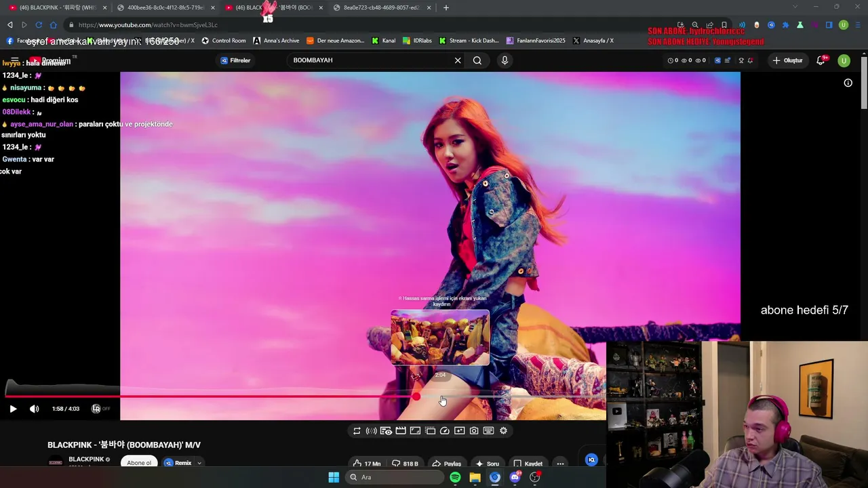Viewport: 868px width, 488px height.
Task: Click the eye-window icon in the player toolbar
Action: pyautogui.click(x=386, y=430)
